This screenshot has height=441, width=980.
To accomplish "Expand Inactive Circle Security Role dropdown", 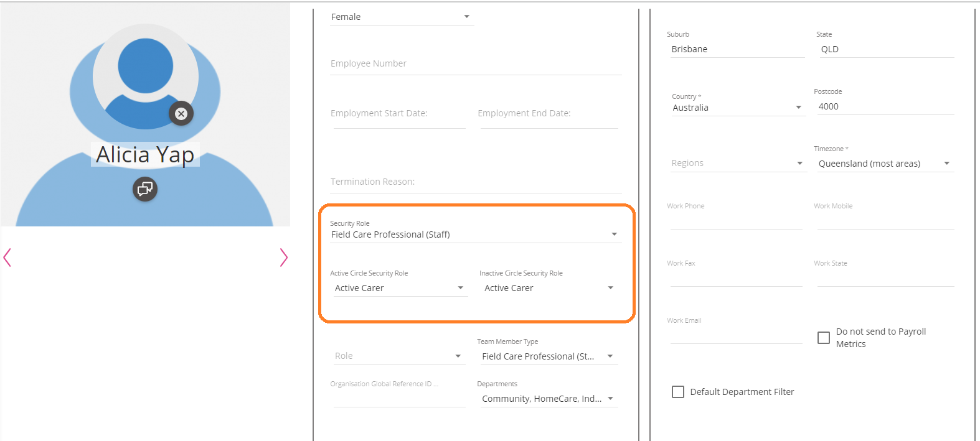I will [549, 288].
